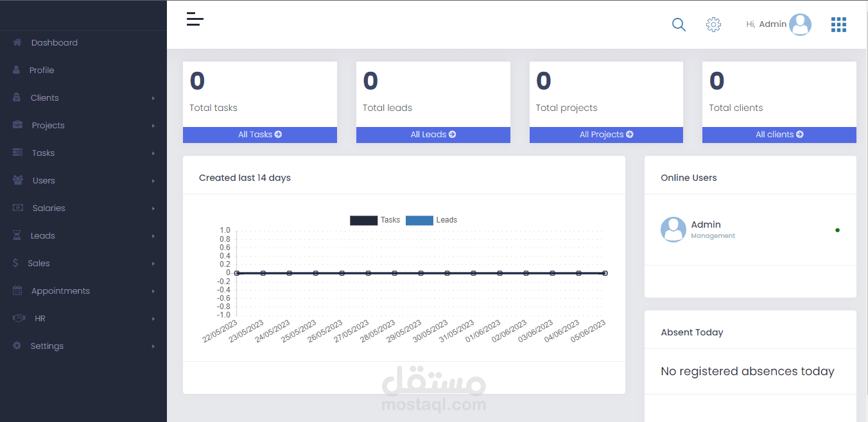Click the All Leads button
Image resolution: width=868 pixels, height=422 pixels.
[433, 135]
